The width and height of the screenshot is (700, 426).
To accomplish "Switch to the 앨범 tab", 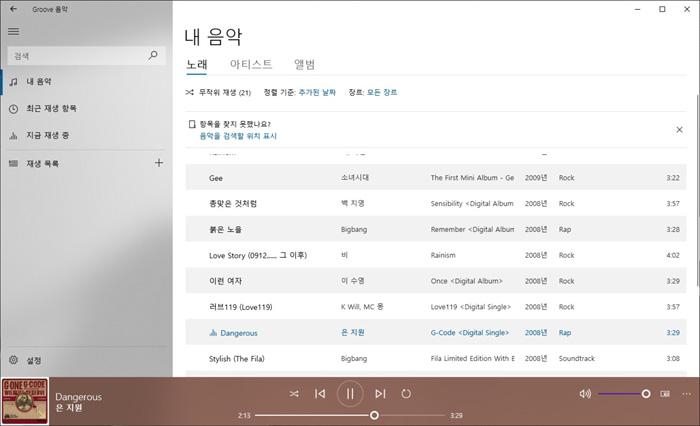I will coord(304,64).
